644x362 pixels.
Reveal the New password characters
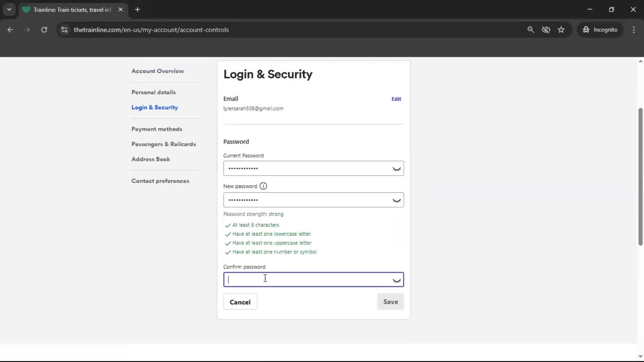point(396,200)
